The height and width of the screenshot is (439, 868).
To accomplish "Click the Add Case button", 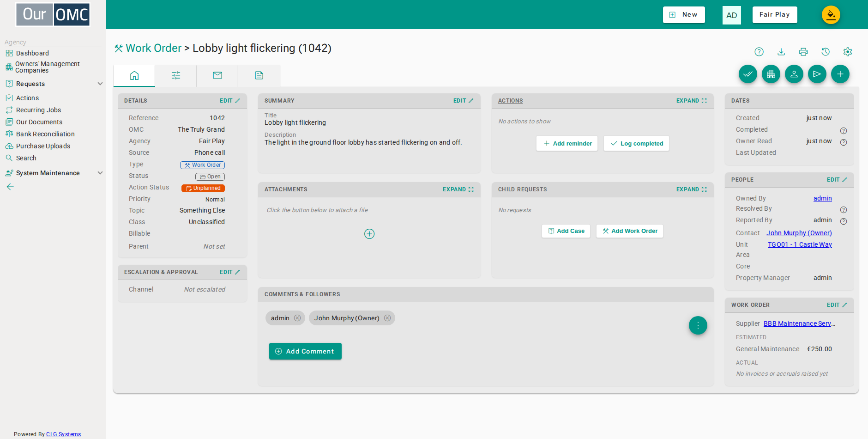I will pos(566,231).
